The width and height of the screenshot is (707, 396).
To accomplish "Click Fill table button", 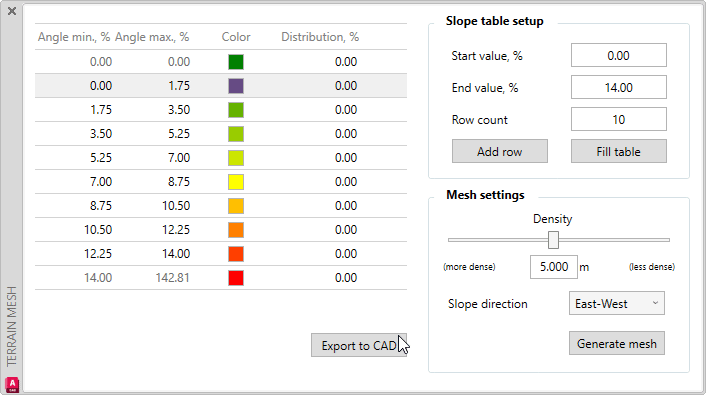I will coord(619,151).
